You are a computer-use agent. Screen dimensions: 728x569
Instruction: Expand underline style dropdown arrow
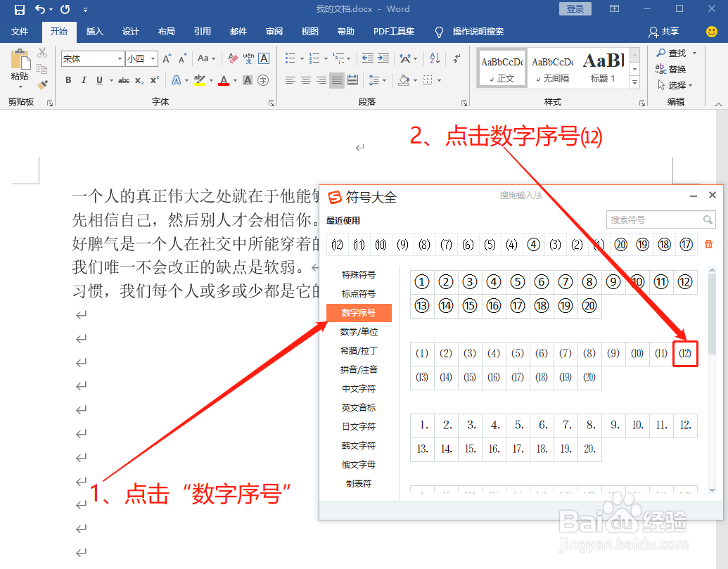coord(111,81)
